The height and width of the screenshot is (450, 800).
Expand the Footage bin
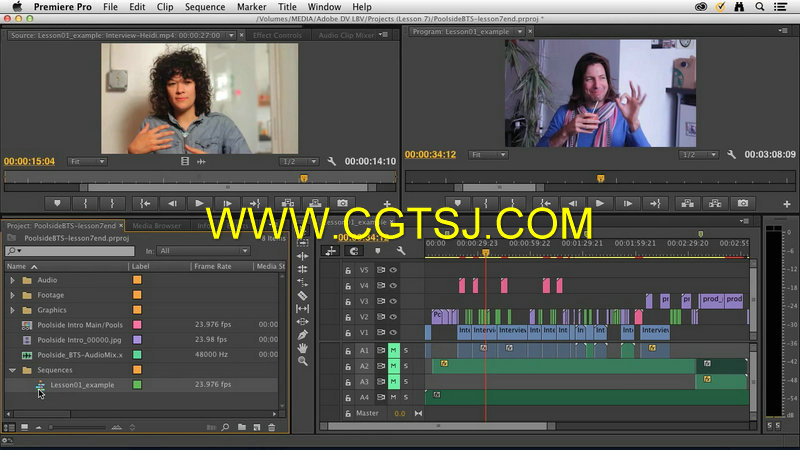(12, 295)
